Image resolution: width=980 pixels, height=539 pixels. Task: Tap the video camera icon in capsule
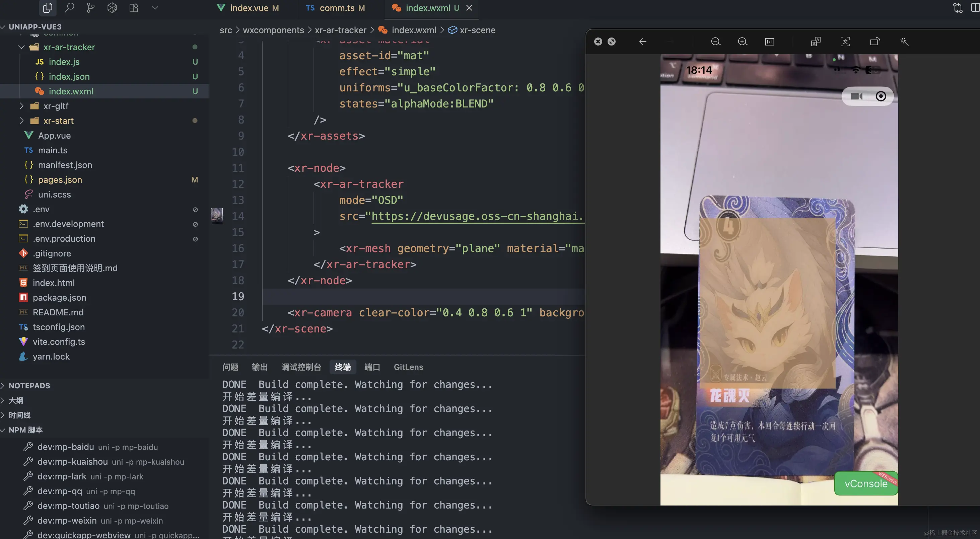tap(856, 96)
